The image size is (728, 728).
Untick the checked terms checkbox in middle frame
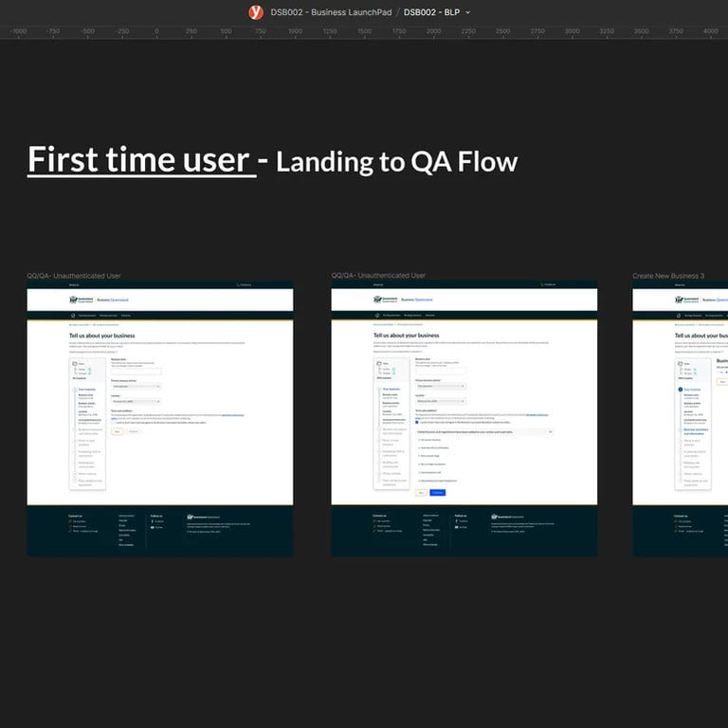417,423
